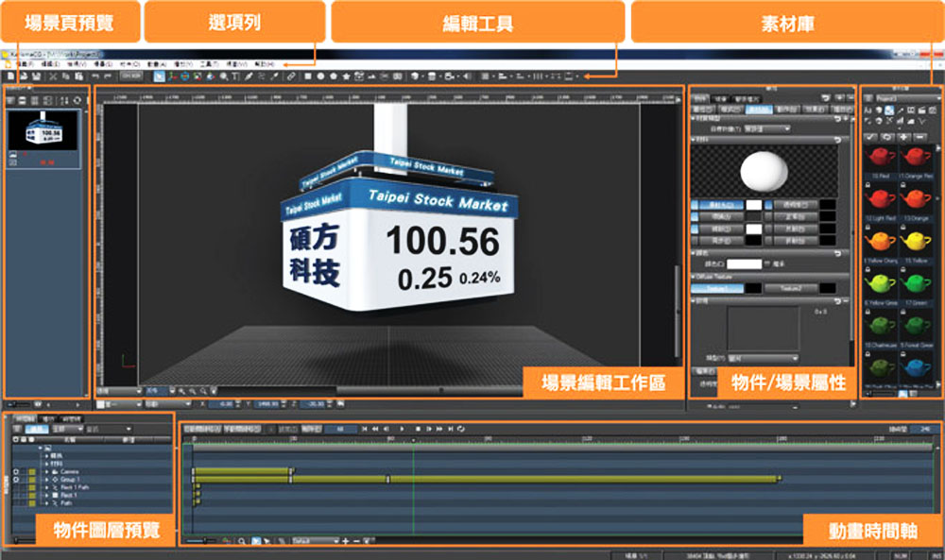Open the Default dropdown below the timeline
The image size is (945, 560).
[x=315, y=541]
